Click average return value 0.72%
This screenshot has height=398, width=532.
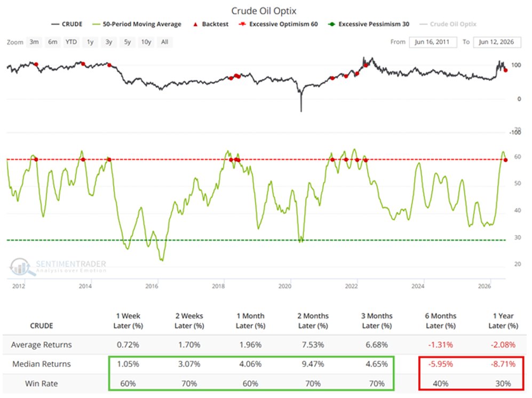click(x=128, y=345)
